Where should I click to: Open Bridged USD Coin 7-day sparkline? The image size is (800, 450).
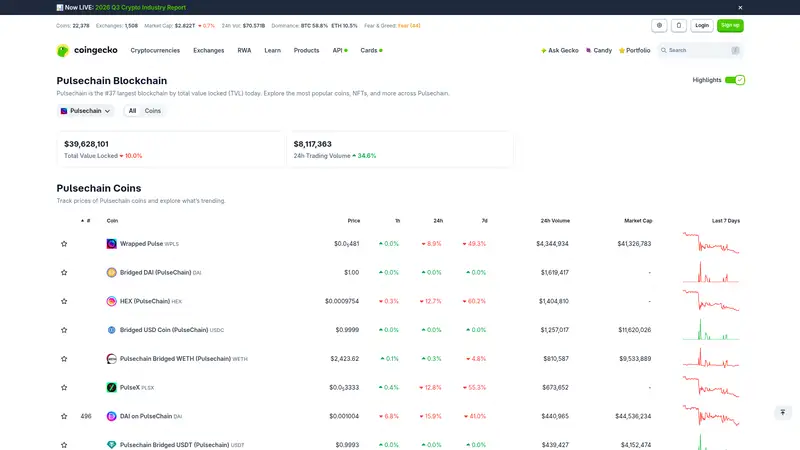[711, 330]
